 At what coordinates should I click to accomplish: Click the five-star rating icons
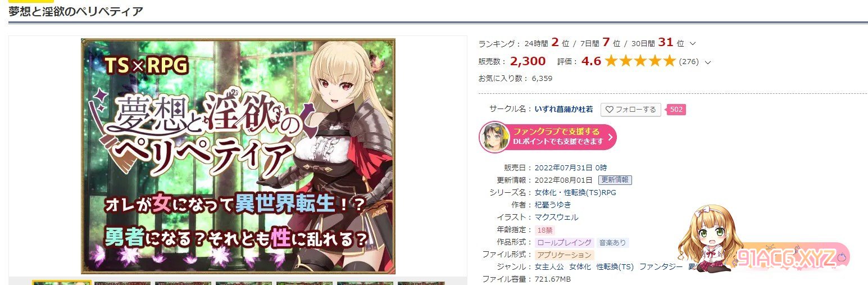point(639,61)
